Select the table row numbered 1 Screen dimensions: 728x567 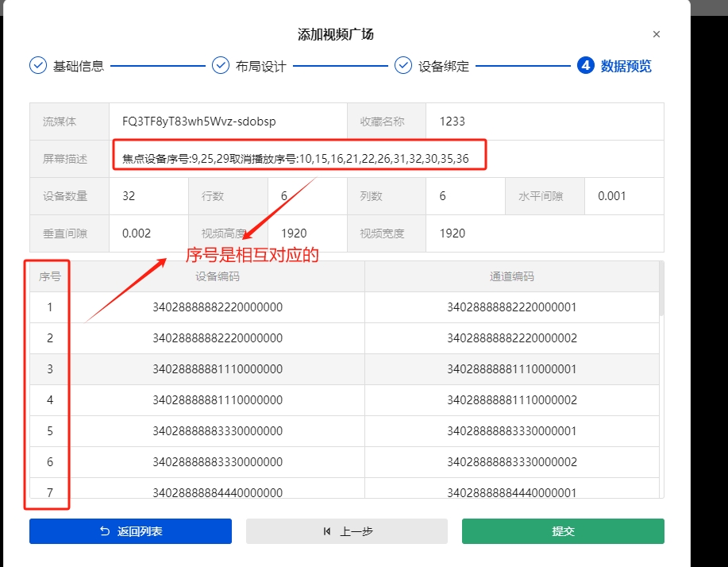[x=48, y=307]
